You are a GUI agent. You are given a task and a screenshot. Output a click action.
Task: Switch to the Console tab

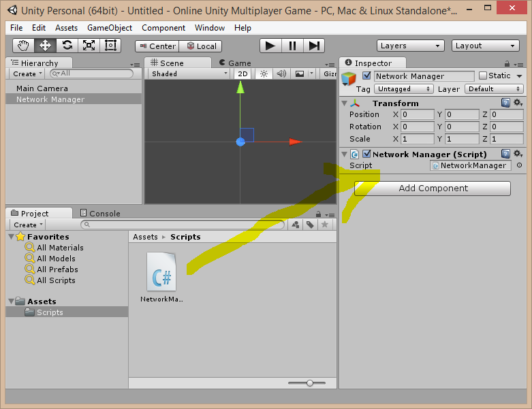pos(100,214)
